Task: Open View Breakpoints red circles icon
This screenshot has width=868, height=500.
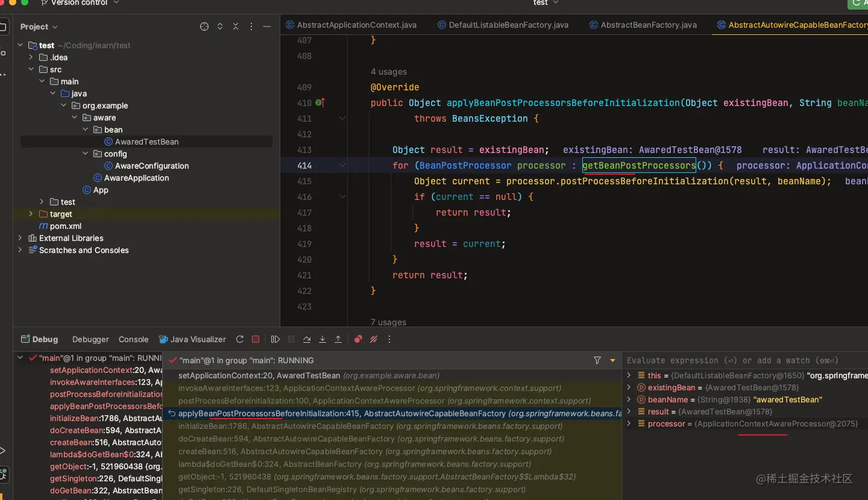Action: click(358, 339)
